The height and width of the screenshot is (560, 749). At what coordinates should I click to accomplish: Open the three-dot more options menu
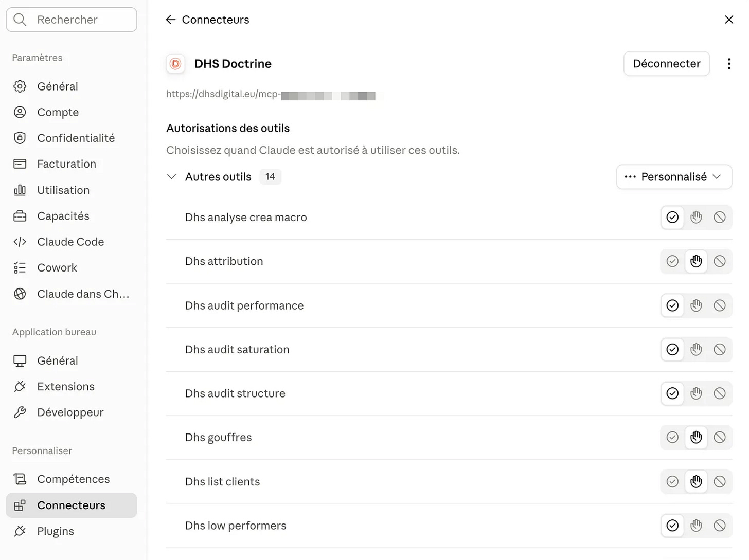[x=729, y=64]
